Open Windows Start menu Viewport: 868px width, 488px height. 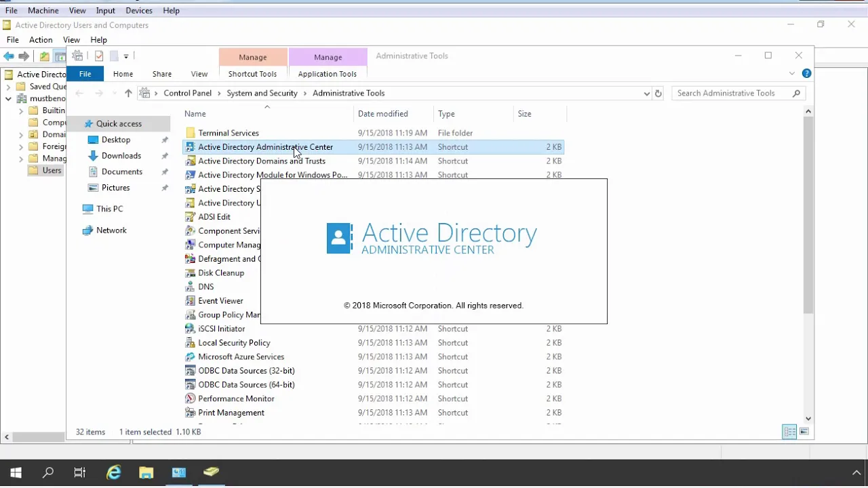(x=16, y=472)
